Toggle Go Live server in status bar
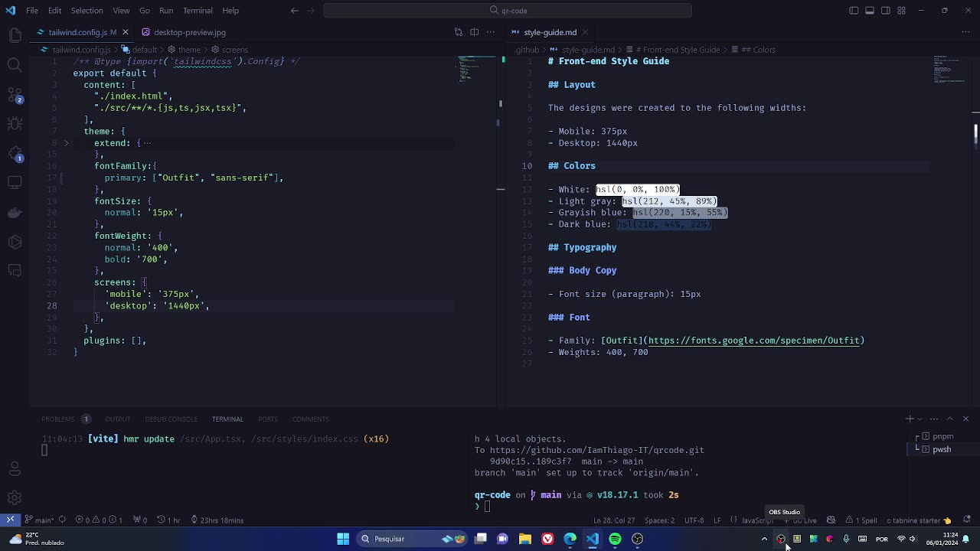The image size is (980, 551). [x=800, y=520]
